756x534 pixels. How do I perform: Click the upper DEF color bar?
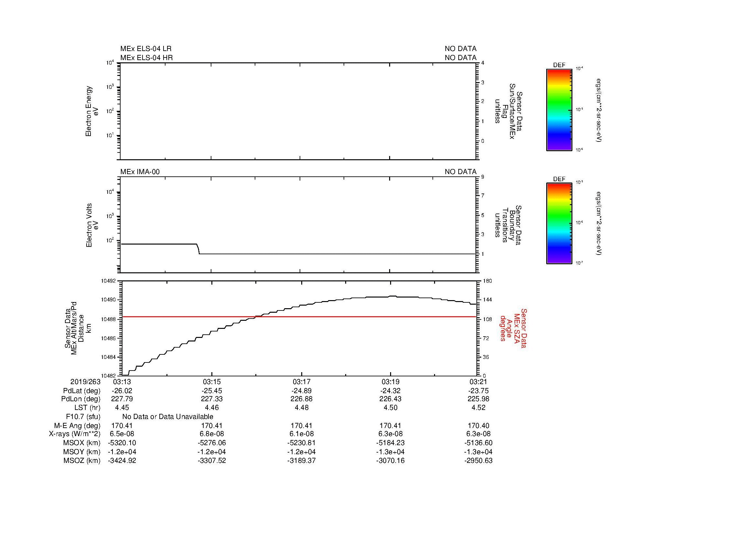[x=559, y=110]
